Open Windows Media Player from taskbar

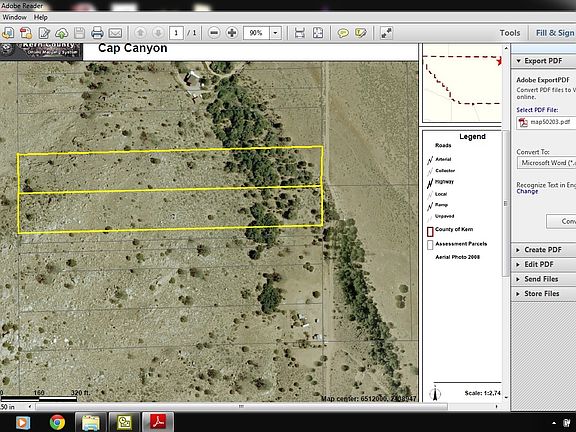coord(22,422)
